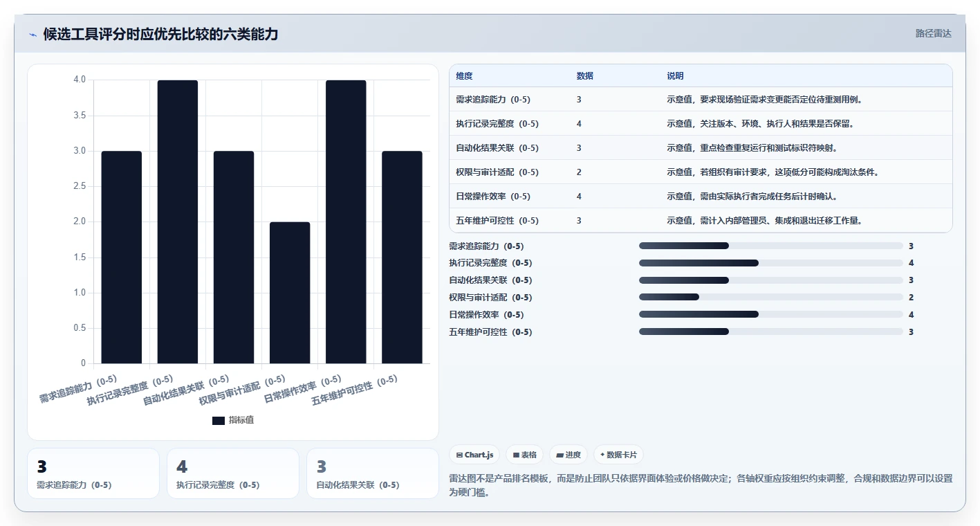This screenshot has height=526, width=980.
Task: Click the 数据 column header
Action: (585, 76)
